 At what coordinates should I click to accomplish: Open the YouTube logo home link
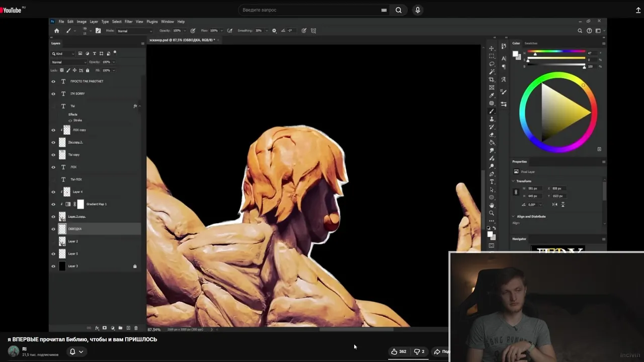(12, 10)
